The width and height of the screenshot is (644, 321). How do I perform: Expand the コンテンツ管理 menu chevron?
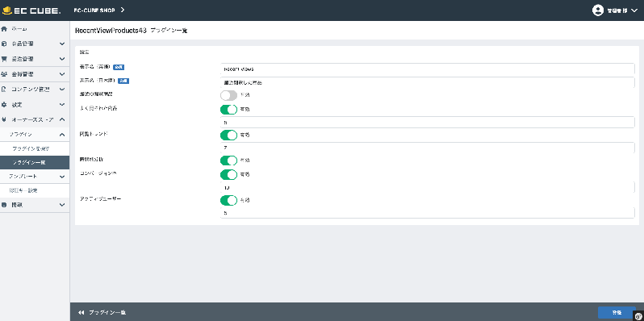coord(62,89)
